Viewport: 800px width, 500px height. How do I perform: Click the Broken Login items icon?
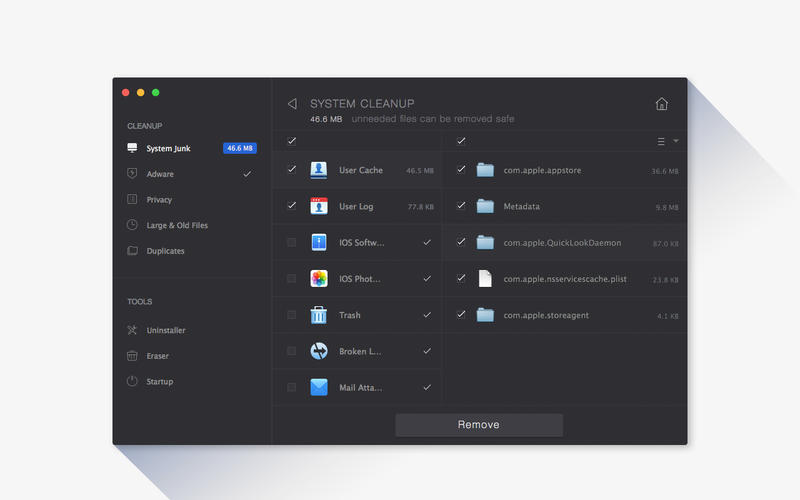319,351
